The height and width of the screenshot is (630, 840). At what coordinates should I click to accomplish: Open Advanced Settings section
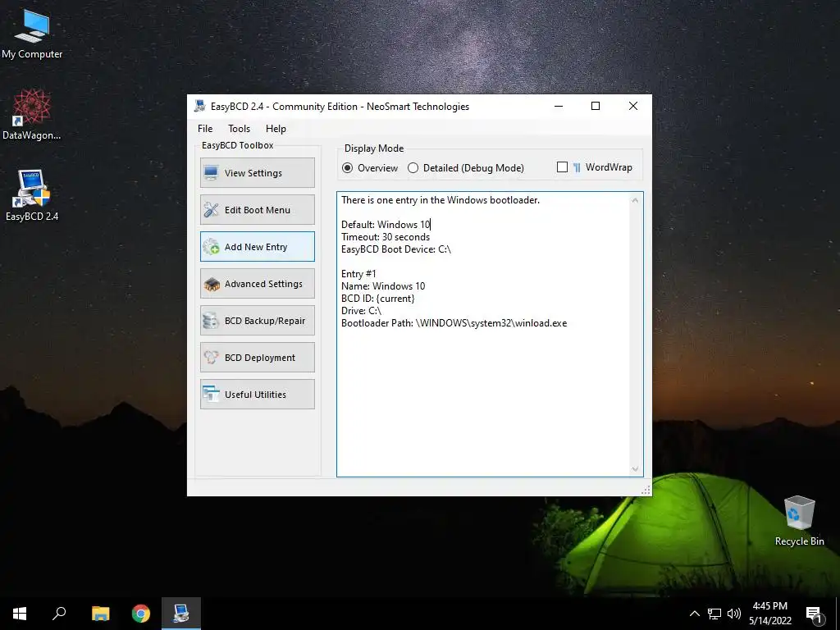[x=257, y=283]
